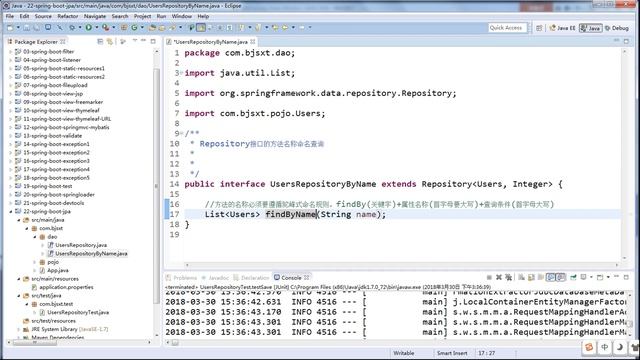The width and height of the screenshot is (640, 360).
Task: Select application.properties in Package Explorer
Action: point(66,287)
